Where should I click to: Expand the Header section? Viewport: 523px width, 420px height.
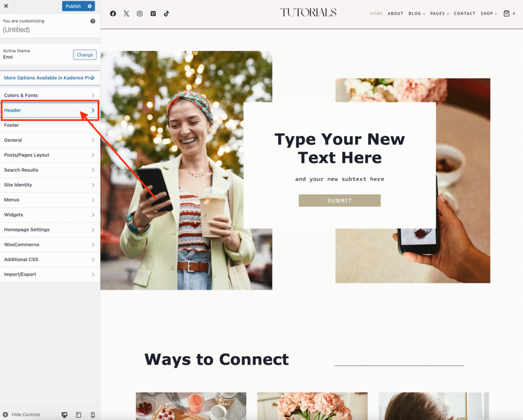[50, 110]
